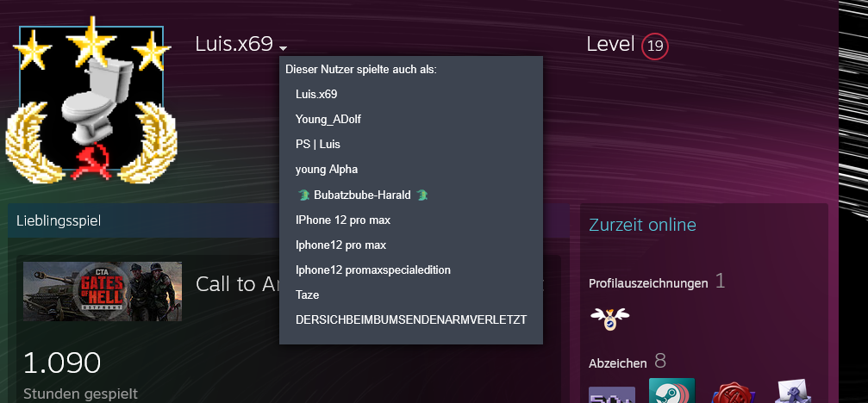Collapse the username history dropdown arrow
The height and width of the screenshot is (403, 868).
click(284, 47)
